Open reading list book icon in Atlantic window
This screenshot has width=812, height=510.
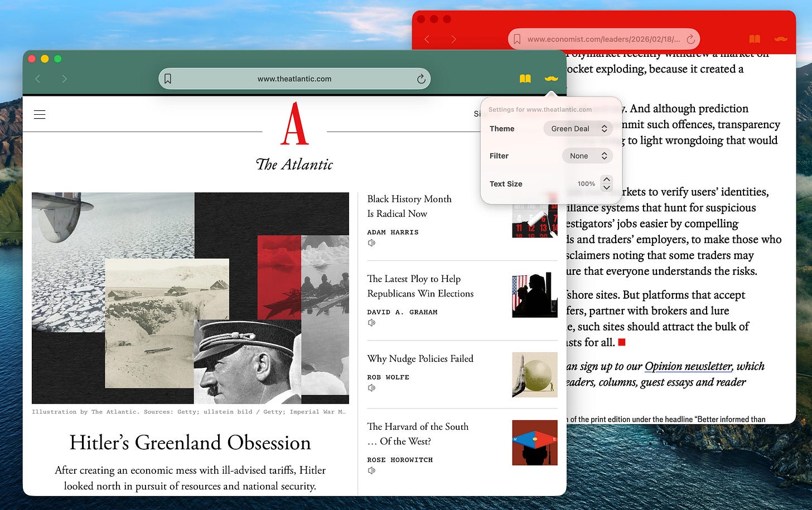click(x=525, y=79)
